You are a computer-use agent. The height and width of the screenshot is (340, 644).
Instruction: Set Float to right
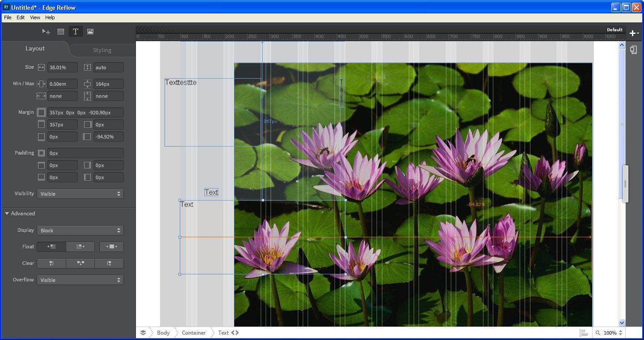(80, 247)
